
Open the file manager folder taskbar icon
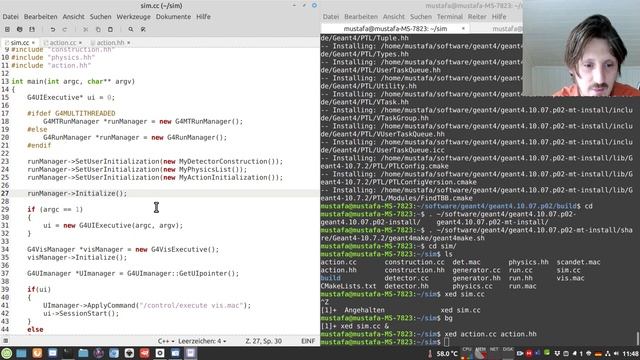coord(83,353)
